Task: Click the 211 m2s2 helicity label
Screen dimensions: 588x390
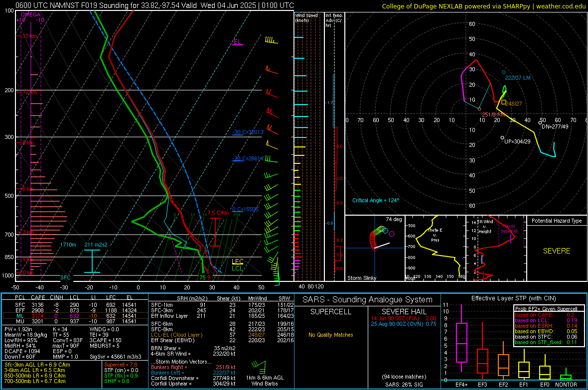Action: point(96,245)
